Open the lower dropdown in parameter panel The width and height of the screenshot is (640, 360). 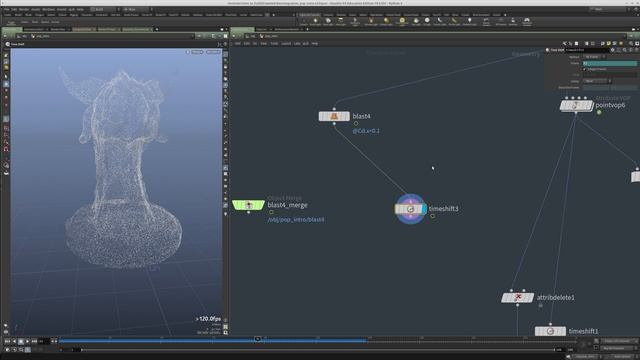(x=597, y=81)
